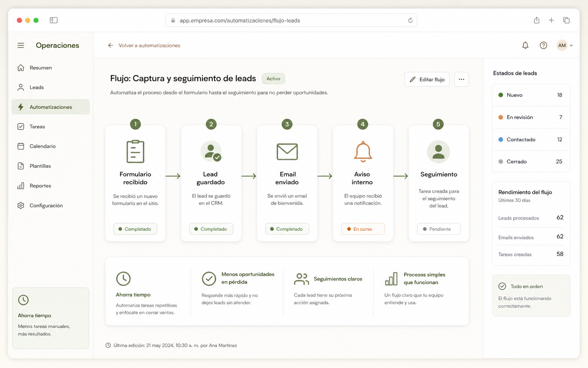Screen dimensions: 588x368
Task: Click the Automatizaciones lightning bolt icon
Action: pyautogui.click(x=21, y=107)
